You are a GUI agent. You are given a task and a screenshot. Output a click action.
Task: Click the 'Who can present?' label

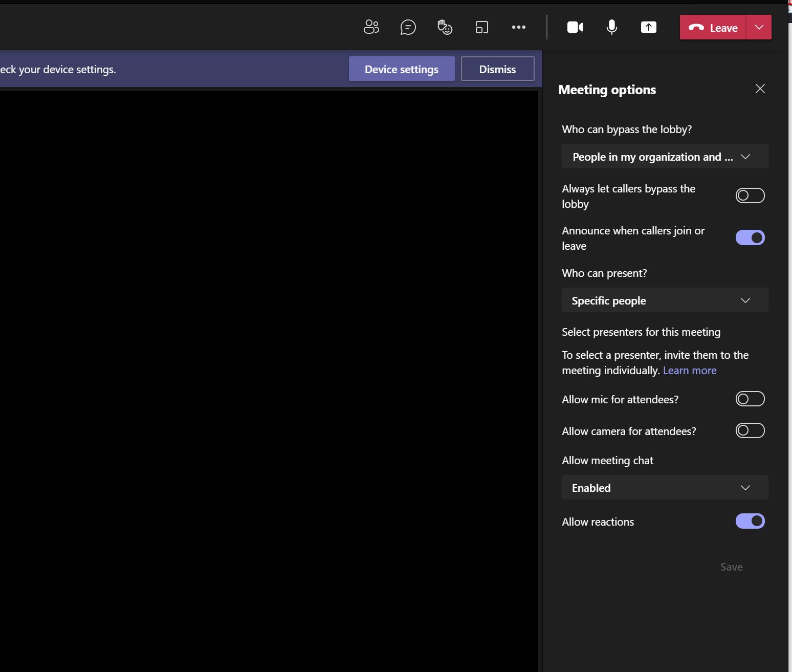[x=604, y=273]
